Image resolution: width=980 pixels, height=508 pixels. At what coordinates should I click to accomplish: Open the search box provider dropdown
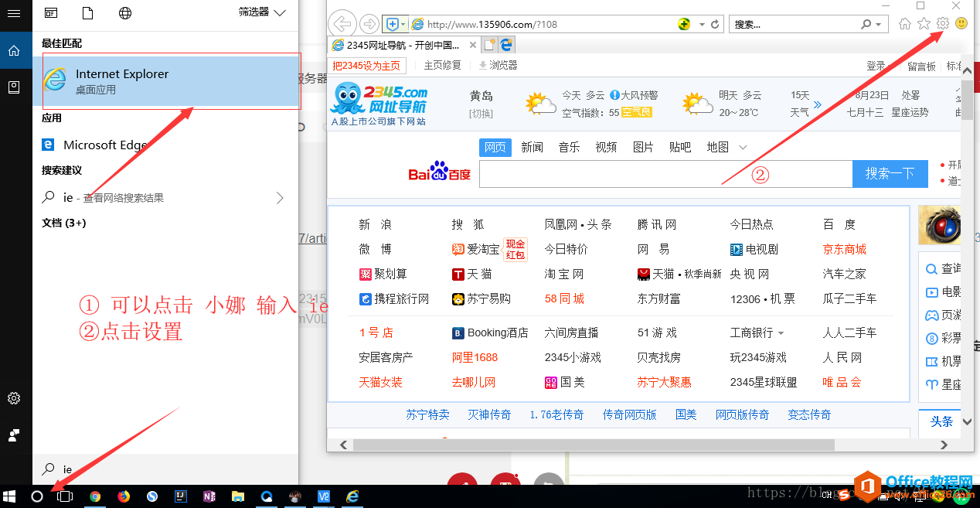point(879,24)
